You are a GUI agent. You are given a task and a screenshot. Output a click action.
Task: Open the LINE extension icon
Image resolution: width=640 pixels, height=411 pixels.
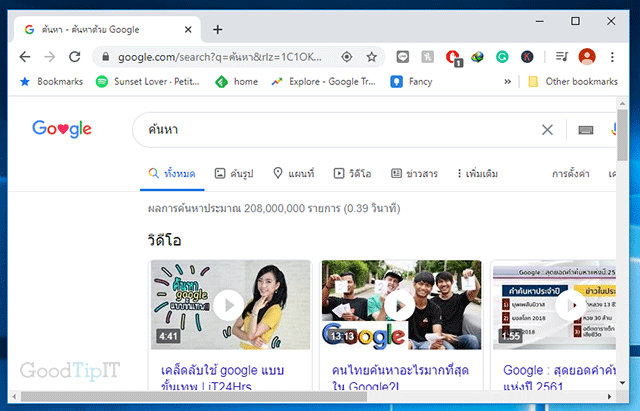tap(402, 57)
